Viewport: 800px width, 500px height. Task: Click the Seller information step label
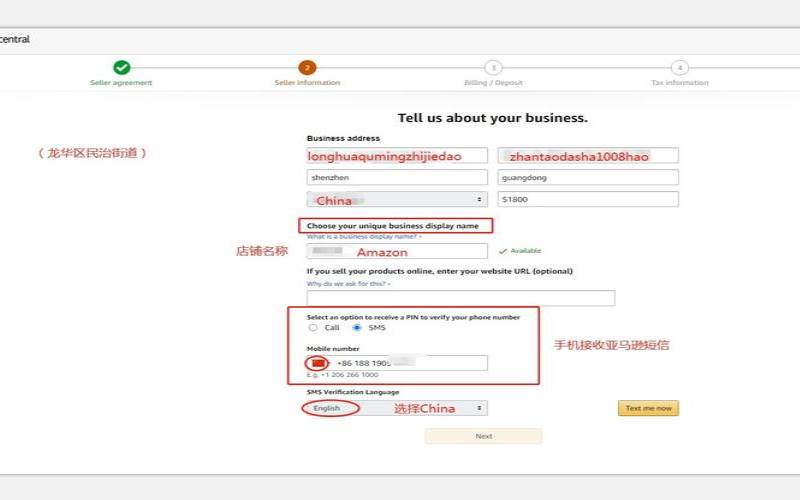coord(307,83)
